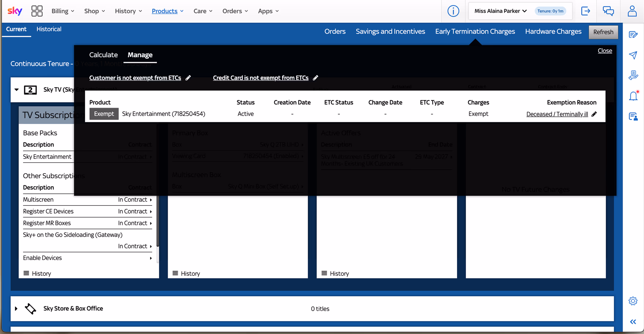Collapse sidebar with double chevron
Image resolution: width=644 pixels, height=334 pixels.
[x=633, y=322]
